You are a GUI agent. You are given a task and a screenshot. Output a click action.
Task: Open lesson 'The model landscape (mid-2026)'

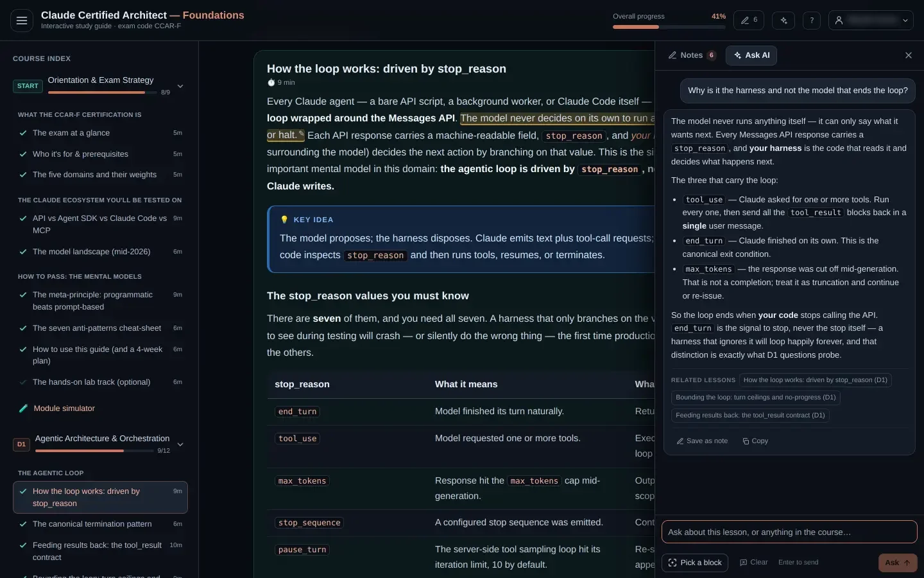point(100,252)
